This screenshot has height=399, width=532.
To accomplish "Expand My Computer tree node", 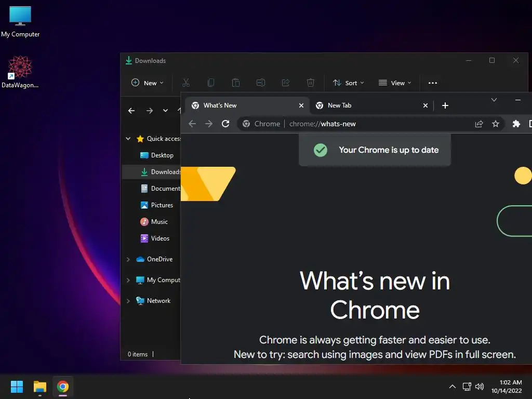I will (x=128, y=280).
